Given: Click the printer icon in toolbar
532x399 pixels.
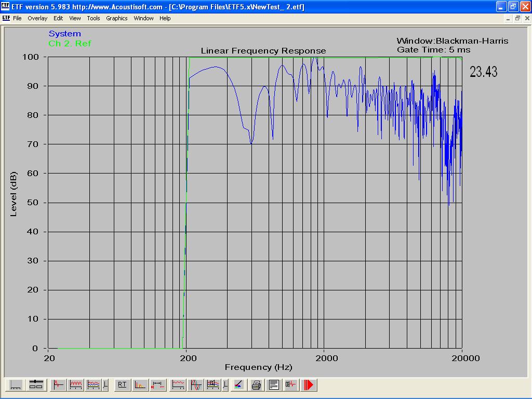Looking at the screenshot, I should (x=256, y=385).
